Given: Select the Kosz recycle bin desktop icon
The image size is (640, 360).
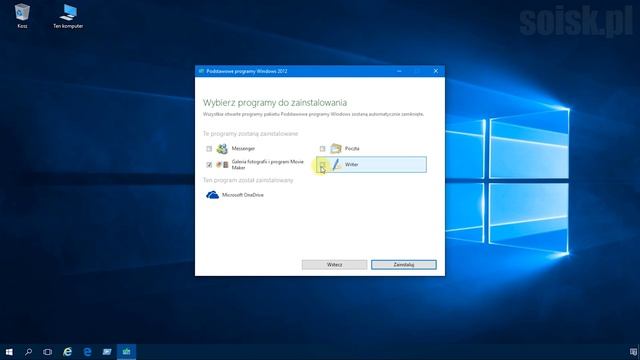Looking at the screenshot, I should pos(22,16).
